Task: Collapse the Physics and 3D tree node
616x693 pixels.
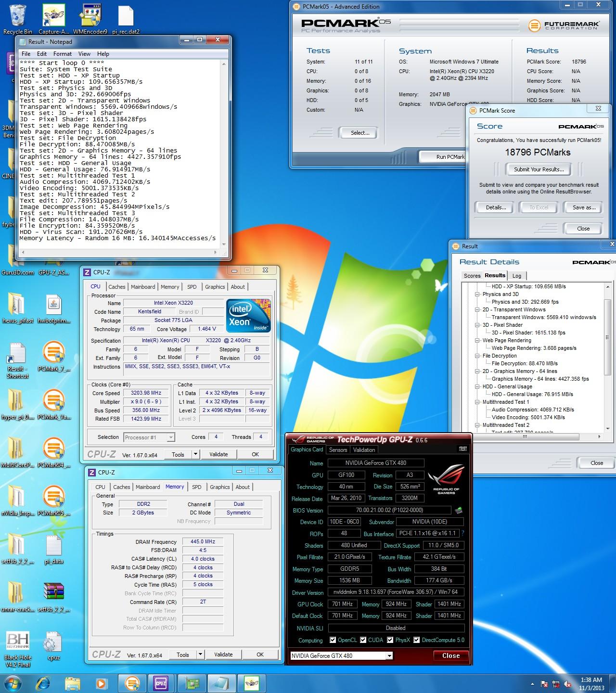Action: (x=478, y=294)
